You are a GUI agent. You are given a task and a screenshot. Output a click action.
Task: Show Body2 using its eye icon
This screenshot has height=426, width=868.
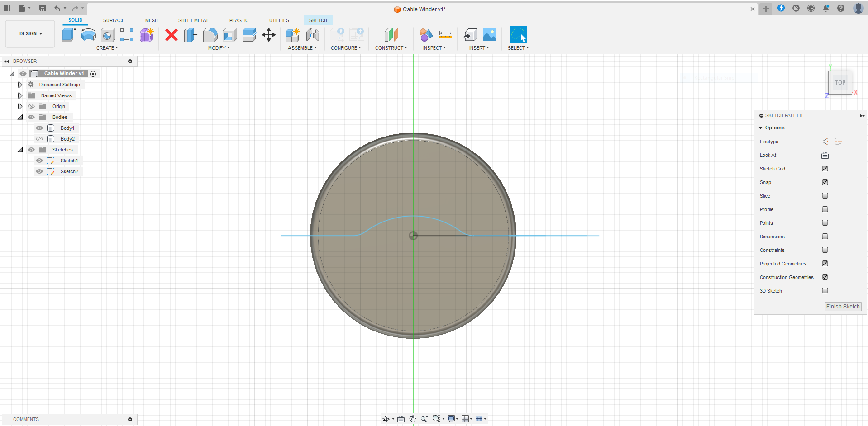point(39,139)
